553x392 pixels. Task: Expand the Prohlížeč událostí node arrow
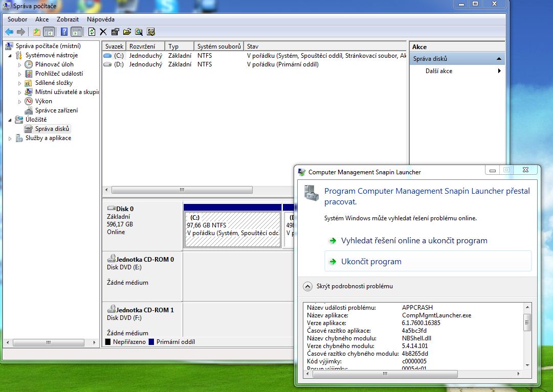coord(20,74)
